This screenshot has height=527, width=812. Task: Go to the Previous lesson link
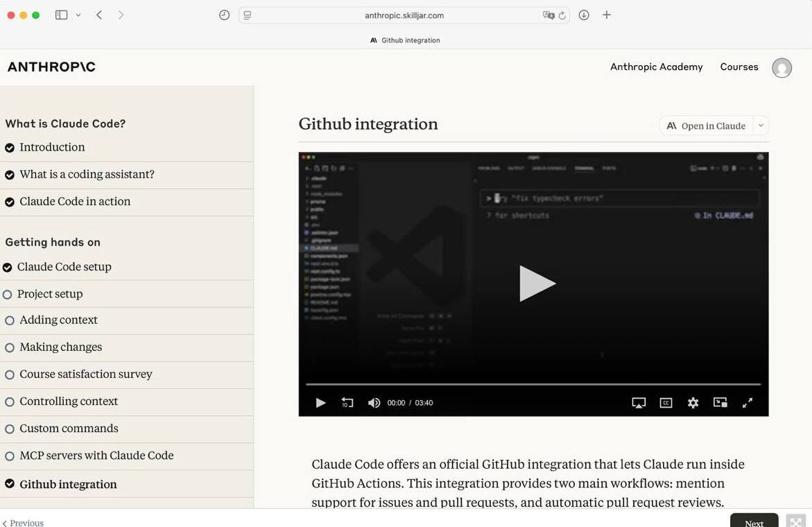pyautogui.click(x=24, y=522)
